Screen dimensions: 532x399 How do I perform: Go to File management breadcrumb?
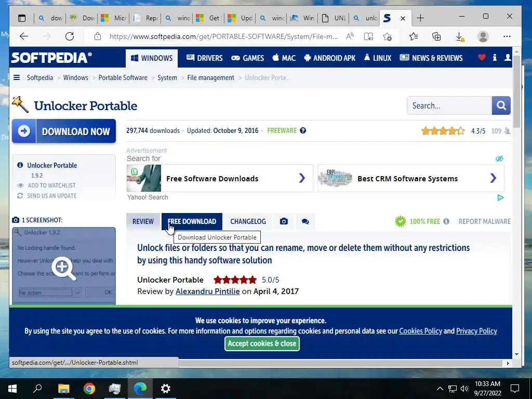[x=211, y=78]
